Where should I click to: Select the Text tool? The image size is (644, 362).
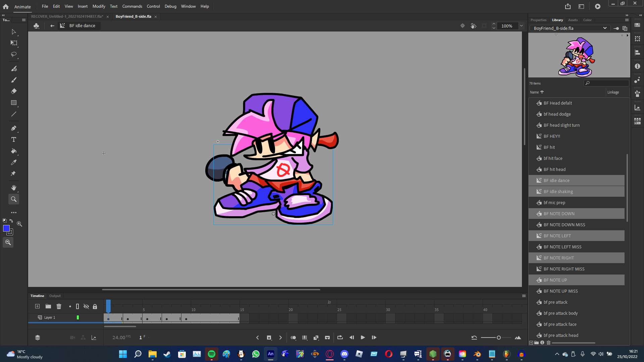tap(14, 139)
